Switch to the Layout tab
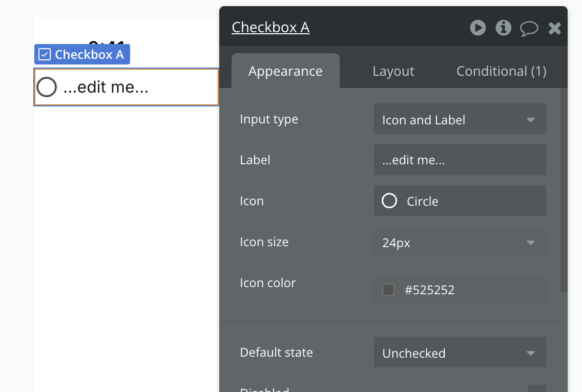This screenshot has height=392, width=582. [x=393, y=71]
